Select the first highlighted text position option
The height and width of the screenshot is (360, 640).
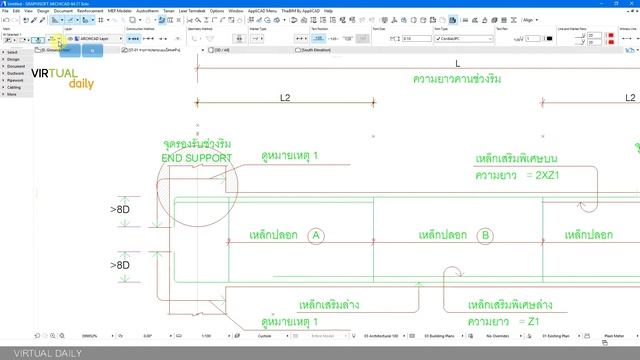click(318, 39)
